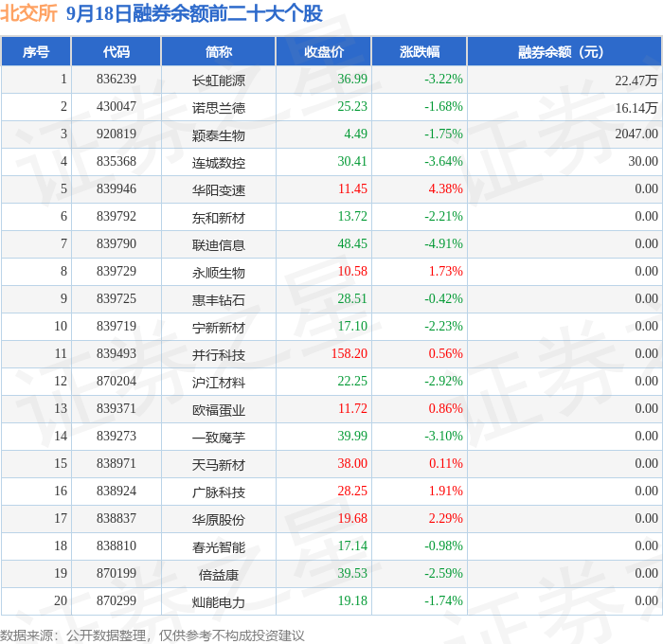Click the 22.47万 balance value
Viewport: 663px width, 644px height.
636,80
